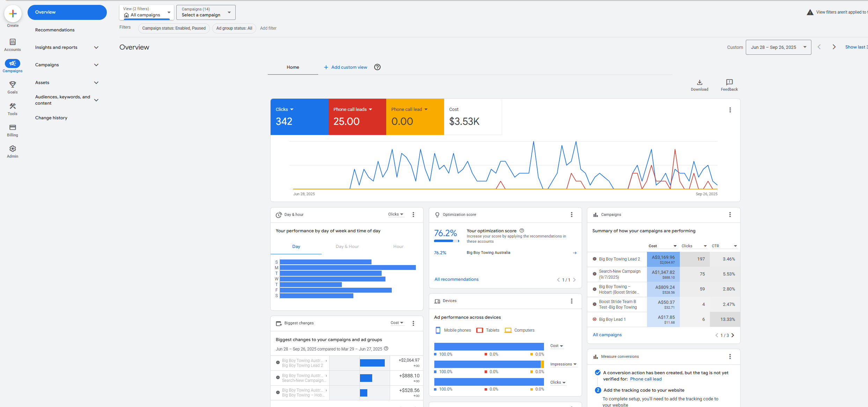Open the All campaigns view dropdown

tap(147, 12)
